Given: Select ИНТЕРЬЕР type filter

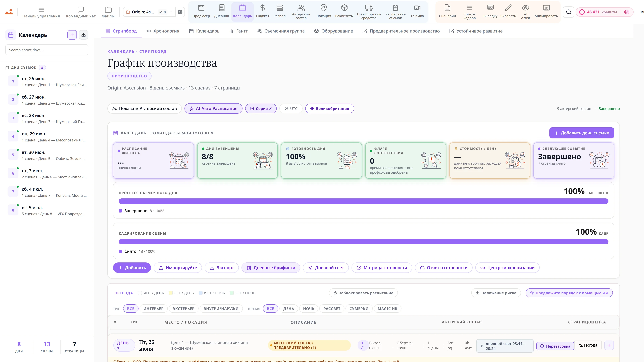Looking at the screenshot, I should coord(153,309).
